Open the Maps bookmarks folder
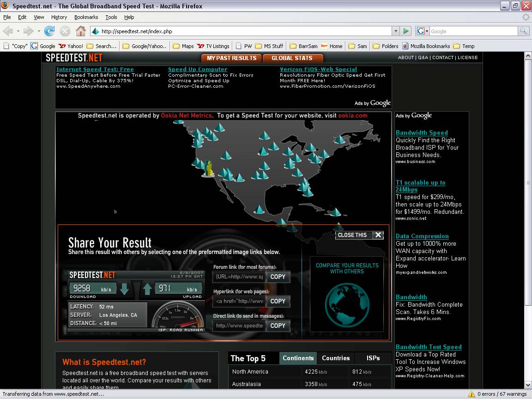This screenshot has height=399, width=532. [183, 46]
